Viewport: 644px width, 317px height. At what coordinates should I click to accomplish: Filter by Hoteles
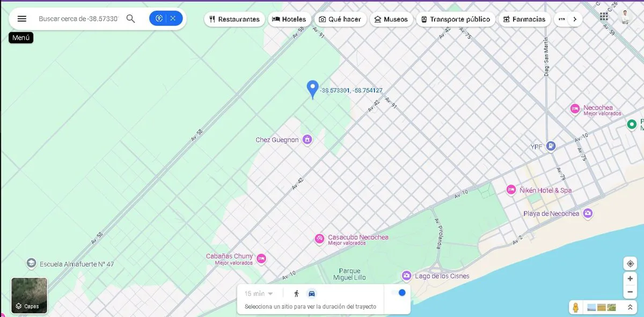[289, 19]
